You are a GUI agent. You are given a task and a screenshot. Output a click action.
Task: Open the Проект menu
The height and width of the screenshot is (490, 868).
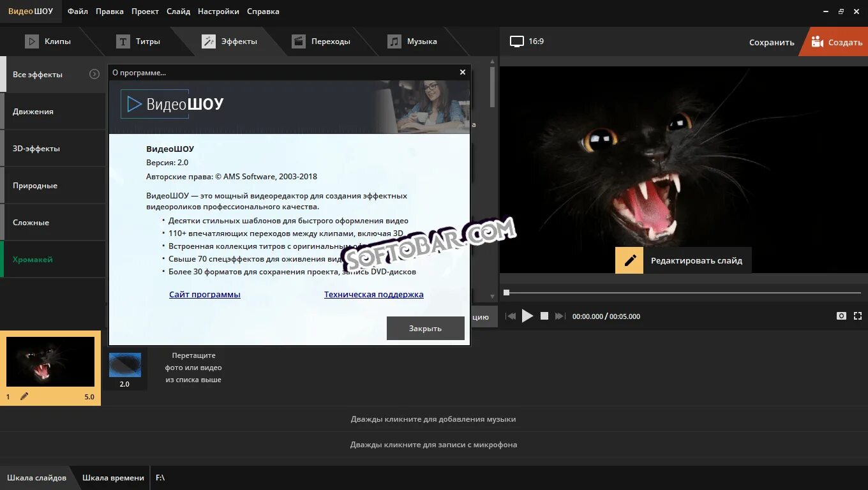146,11
